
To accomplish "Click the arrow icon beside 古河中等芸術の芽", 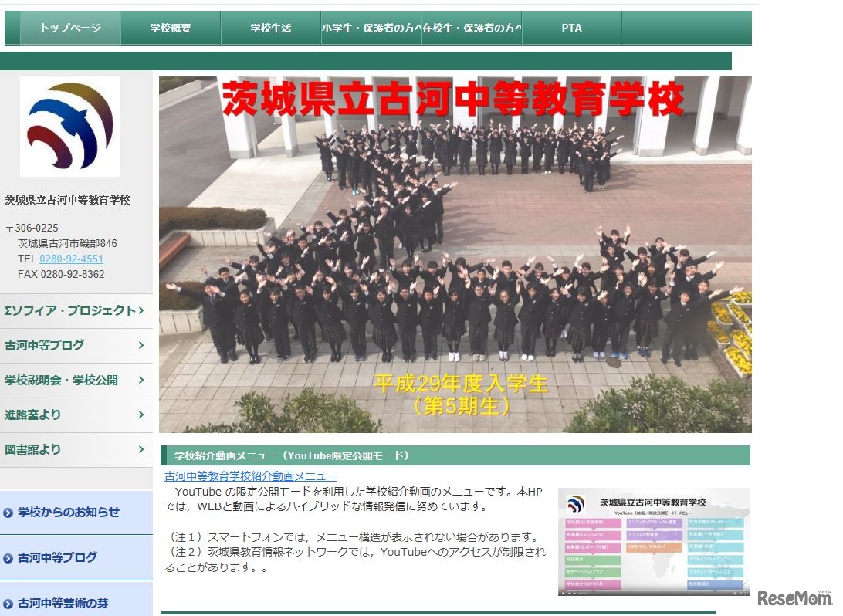I will click(8, 602).
